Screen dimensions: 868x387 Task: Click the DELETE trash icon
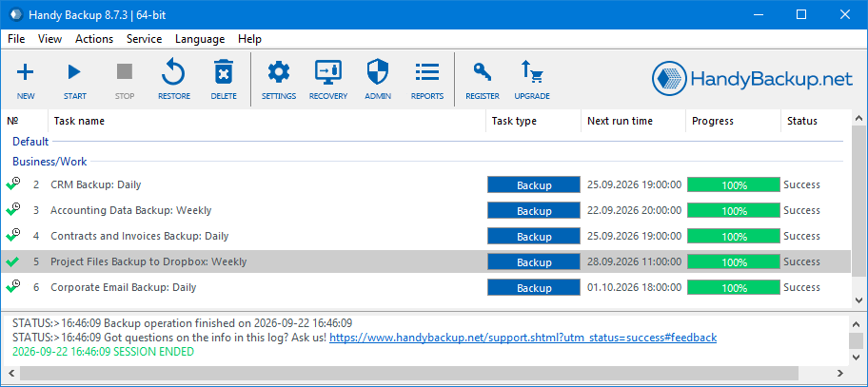click(224, 72)
